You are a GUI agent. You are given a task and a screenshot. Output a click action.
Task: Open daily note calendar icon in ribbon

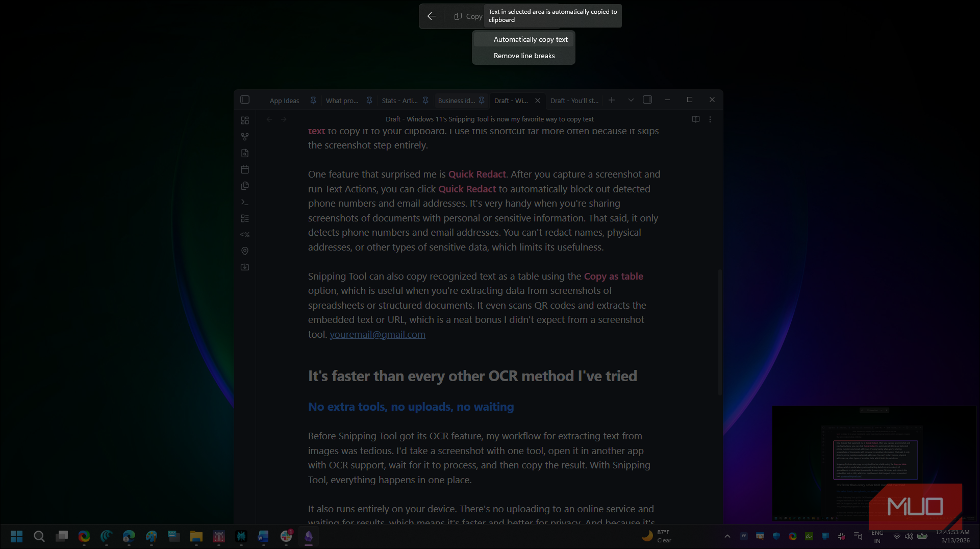coord(245,169)
